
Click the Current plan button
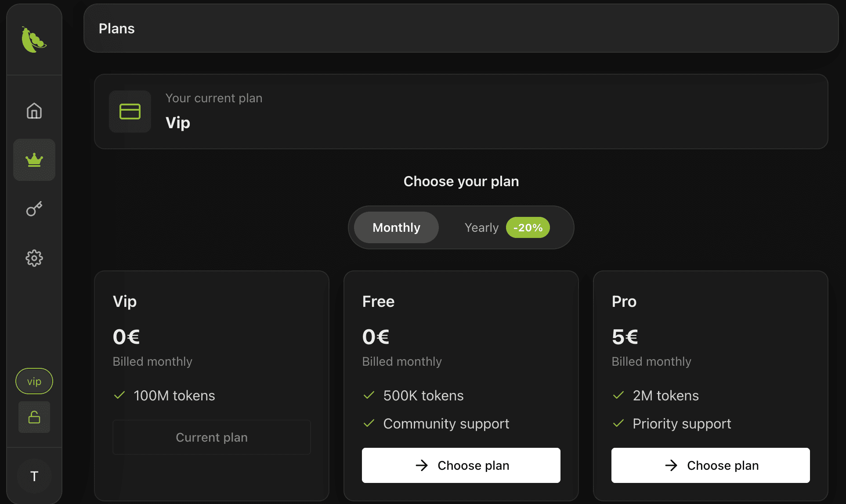pyautogui.click(x=212, y=437)
